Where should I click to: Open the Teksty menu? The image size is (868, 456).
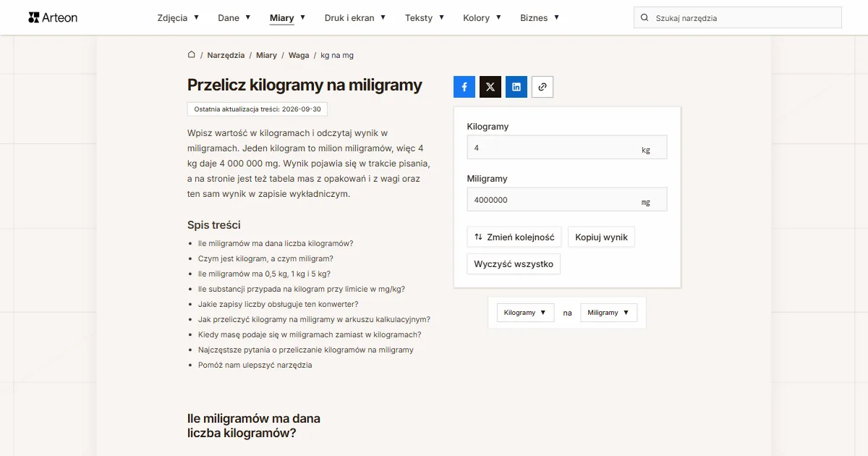[425, 17]
